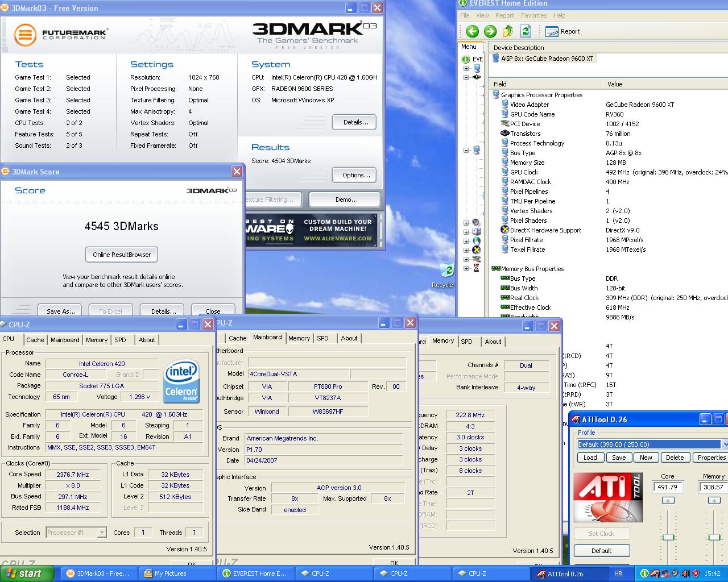Image resolution: width=728 pixels, height=582 pixels.
Task: Collapse the Display node in EVEREST tree
Action: pyautogui.click(x=466, y=150)
